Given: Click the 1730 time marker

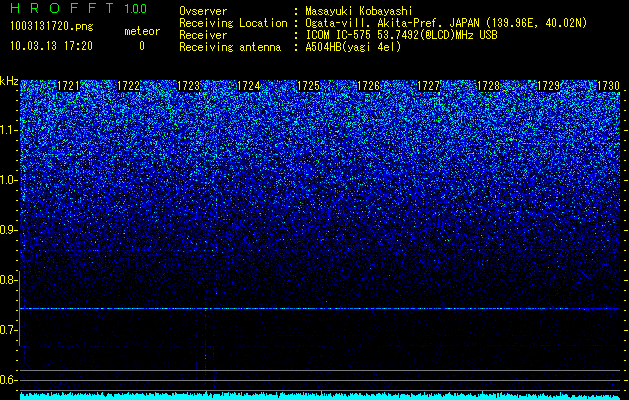Looking at the screenshot, I should (608, 86).
